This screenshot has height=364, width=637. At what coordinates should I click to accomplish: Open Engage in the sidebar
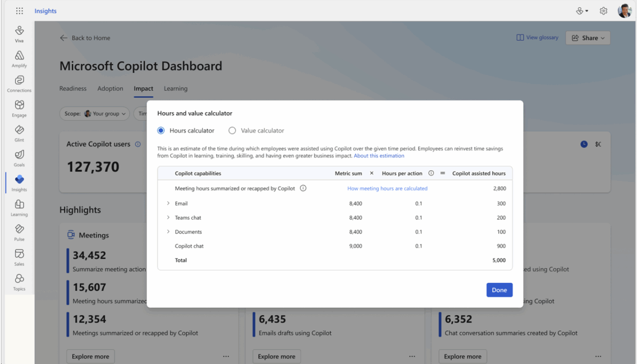19,109
